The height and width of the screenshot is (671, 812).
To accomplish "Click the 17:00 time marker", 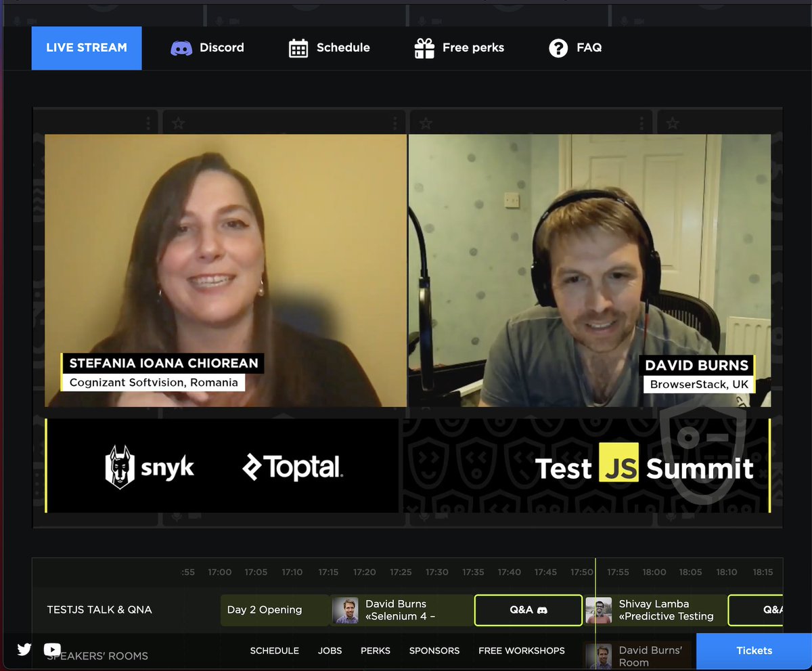I will click(x=219, y=572).
